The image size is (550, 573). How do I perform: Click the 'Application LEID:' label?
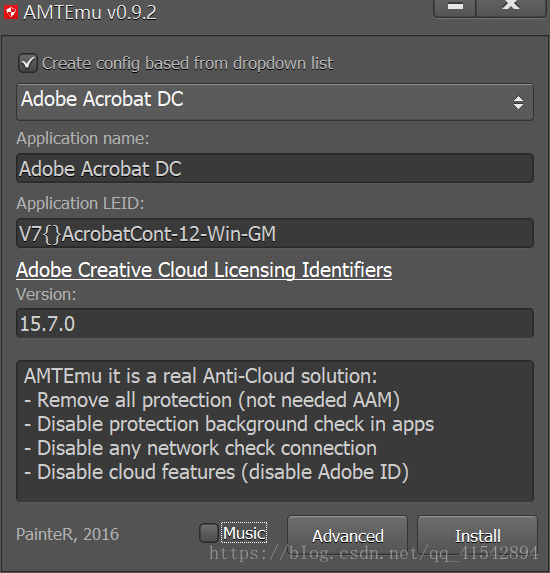pos(80,203)
